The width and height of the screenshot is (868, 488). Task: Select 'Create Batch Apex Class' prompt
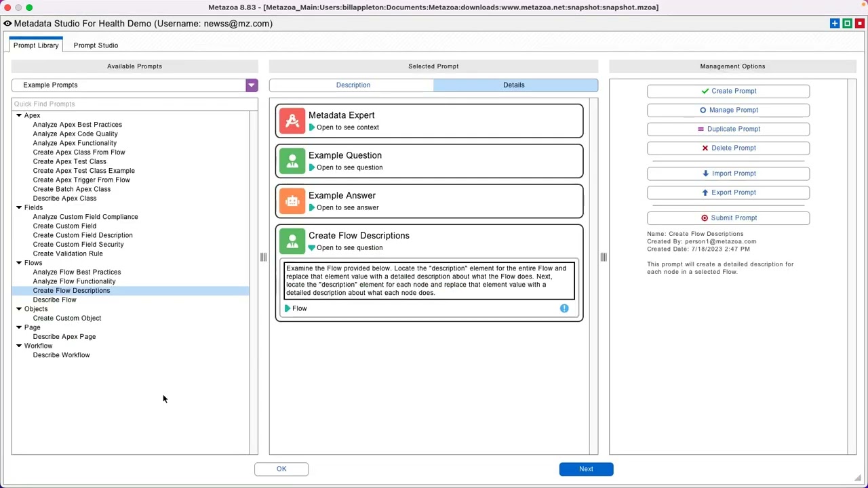coord(71,189)
